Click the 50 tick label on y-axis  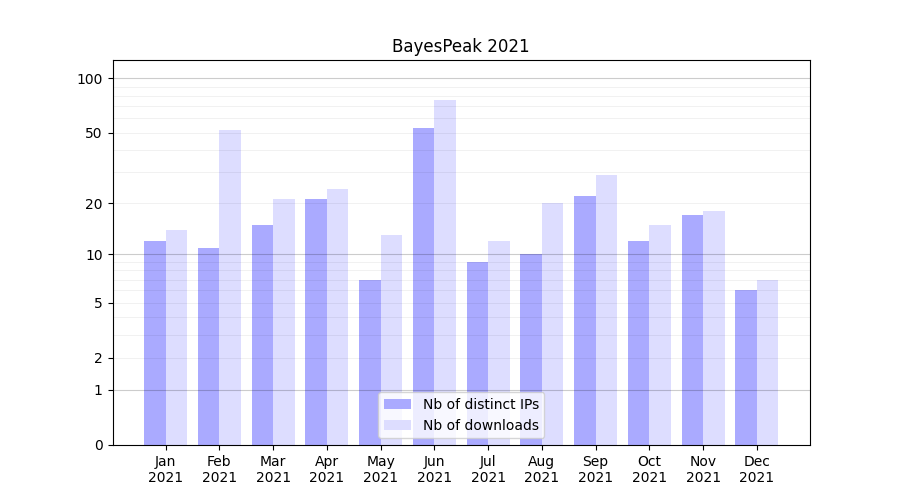coord(94,133)
